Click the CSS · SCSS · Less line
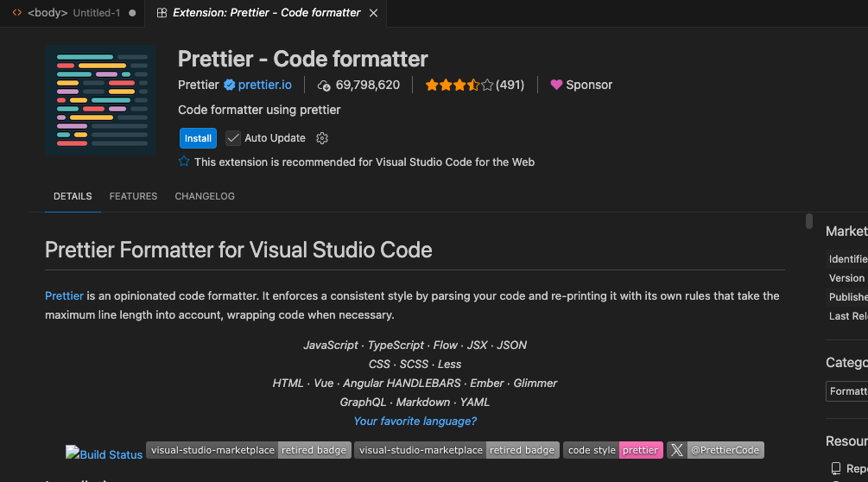The image size is (868, 482). pos(415,365)
